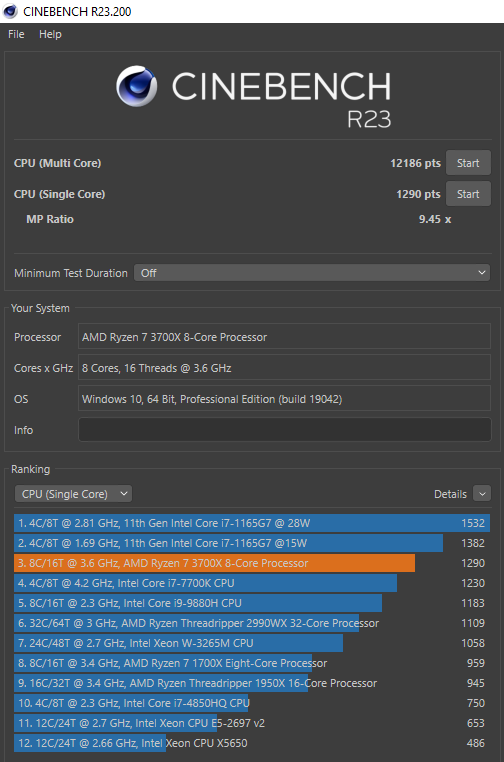This screenshot has width=504, height=762.
Task: Click the OS information field
Action: coord(284,398)
